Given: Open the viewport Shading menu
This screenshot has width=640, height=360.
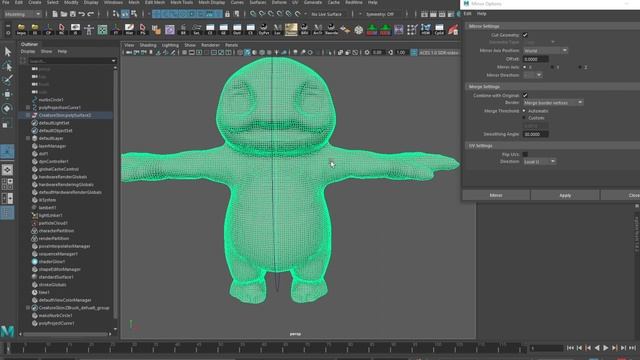Looking at the screenshot, I should coord(148,45).
